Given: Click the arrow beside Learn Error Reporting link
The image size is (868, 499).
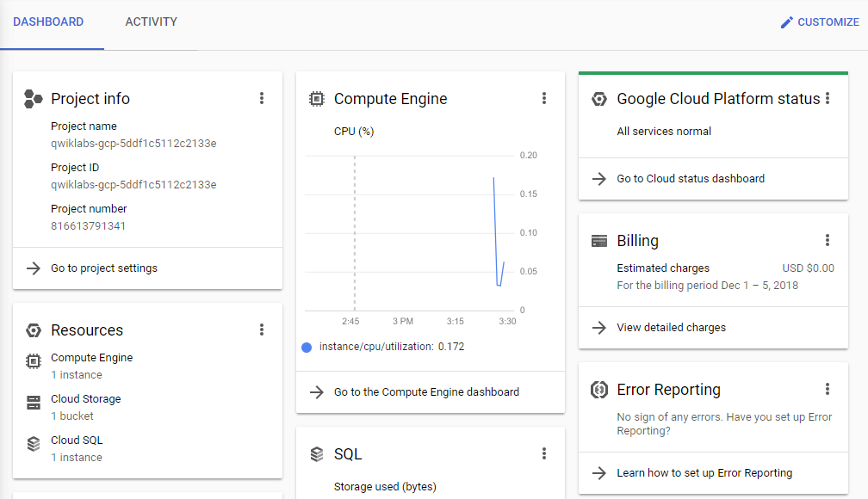Looking at the screenshot, I should pos(599,473).
